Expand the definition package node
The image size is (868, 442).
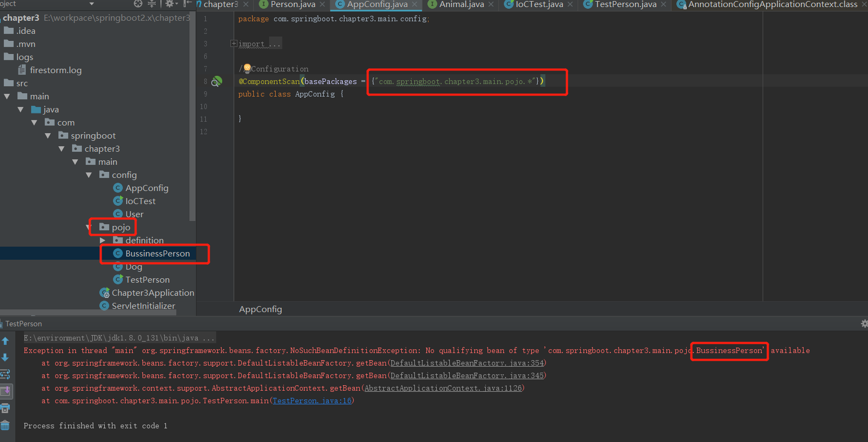(103, 240)
